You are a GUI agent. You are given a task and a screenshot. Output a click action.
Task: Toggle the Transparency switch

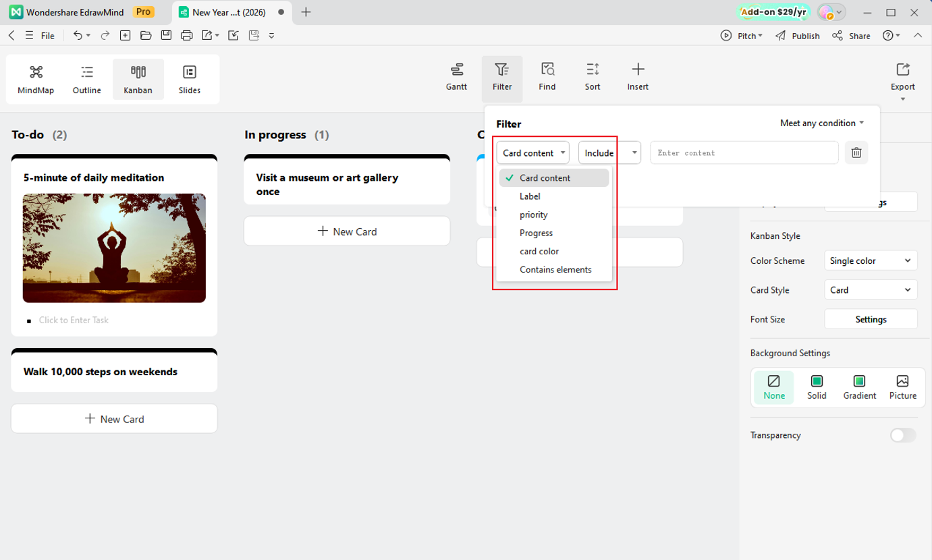click(903, 435)
